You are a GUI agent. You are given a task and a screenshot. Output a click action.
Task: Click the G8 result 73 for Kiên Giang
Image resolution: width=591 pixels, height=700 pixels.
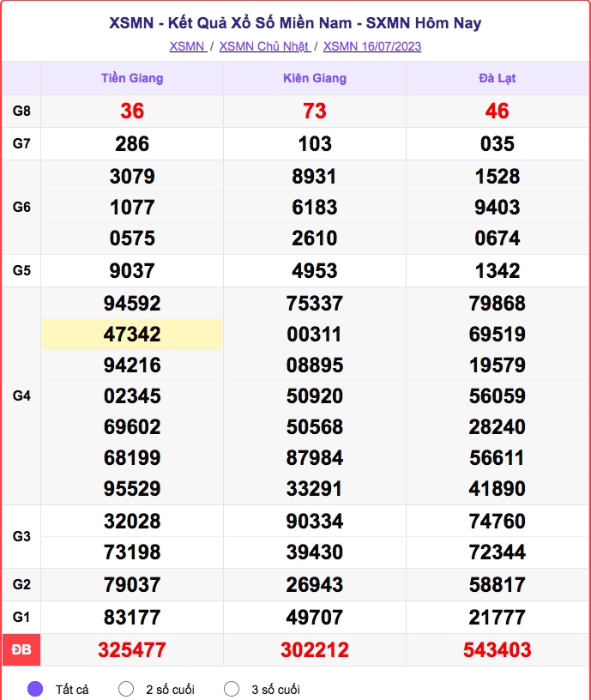tap(315, 111)
